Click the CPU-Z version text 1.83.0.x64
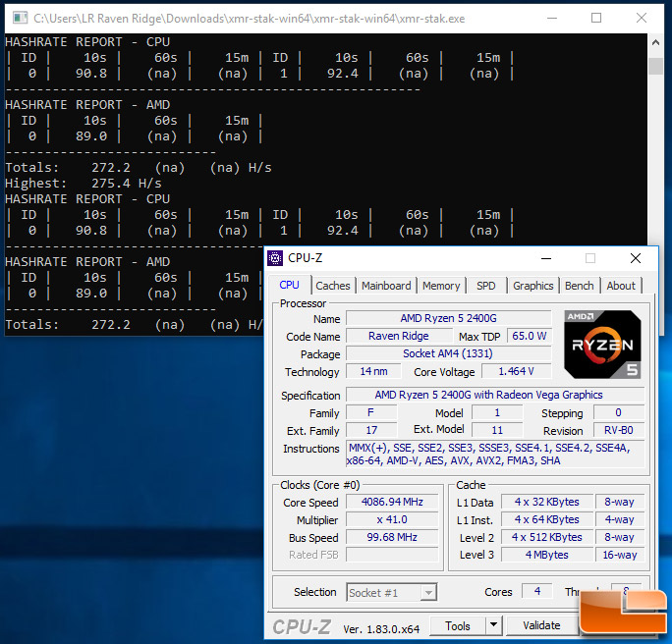This screenshot has height=644, width=672. click(x=381, y=629)
